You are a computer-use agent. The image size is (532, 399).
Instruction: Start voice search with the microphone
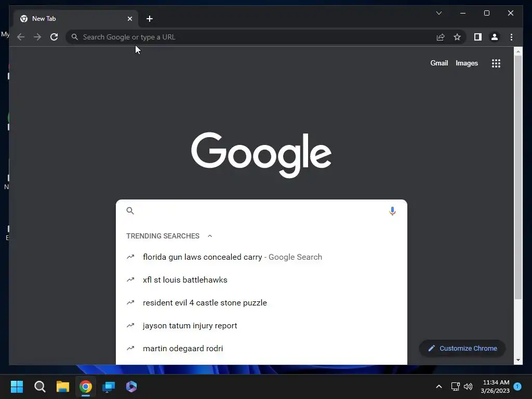coord(392,211)
